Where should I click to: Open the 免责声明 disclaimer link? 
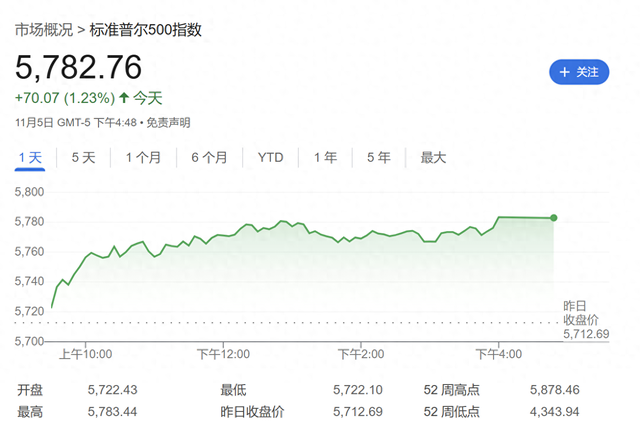[x=168, y=123]
